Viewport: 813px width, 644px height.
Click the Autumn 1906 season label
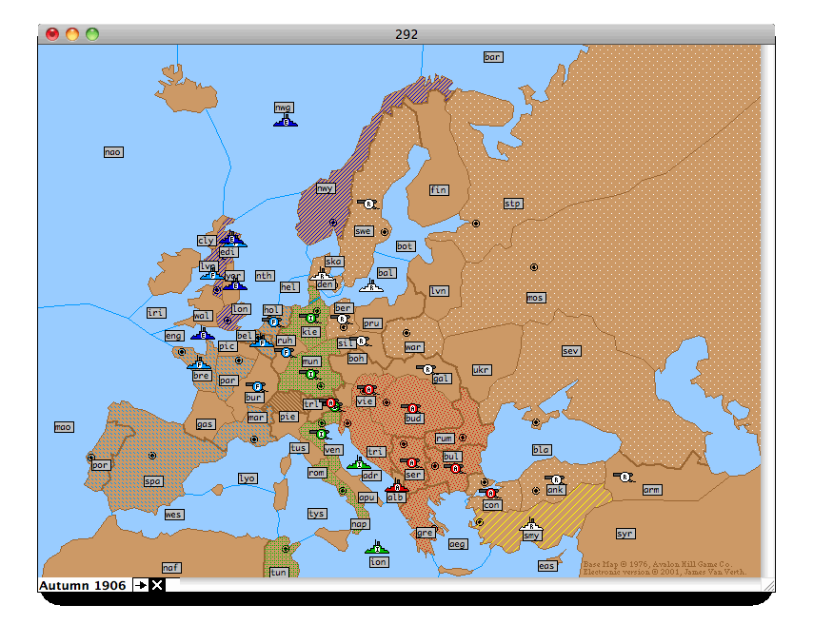point(83,585)
